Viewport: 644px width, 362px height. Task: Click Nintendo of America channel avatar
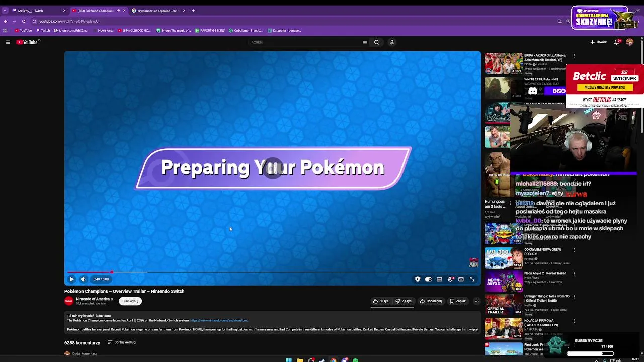pos(69,301)
